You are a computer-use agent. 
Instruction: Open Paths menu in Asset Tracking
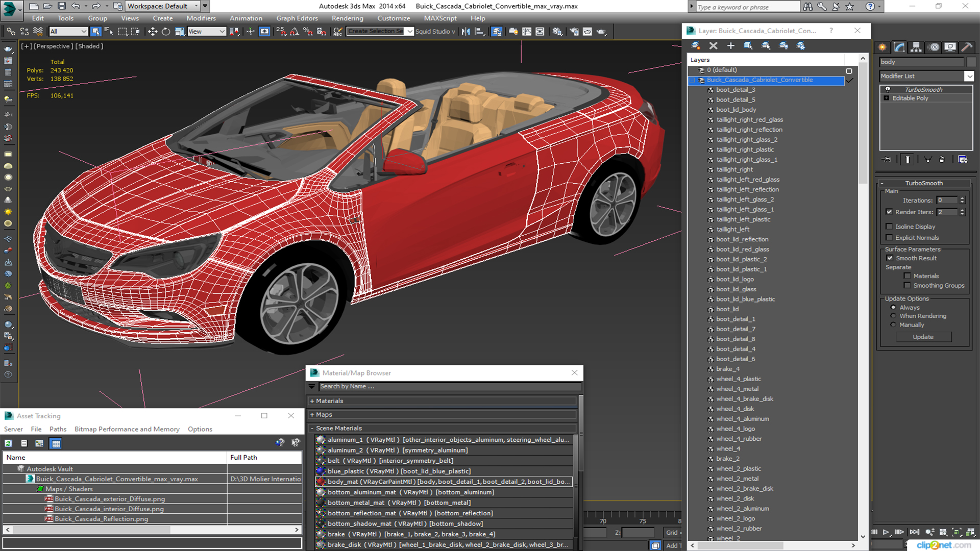tap(58, 429)
